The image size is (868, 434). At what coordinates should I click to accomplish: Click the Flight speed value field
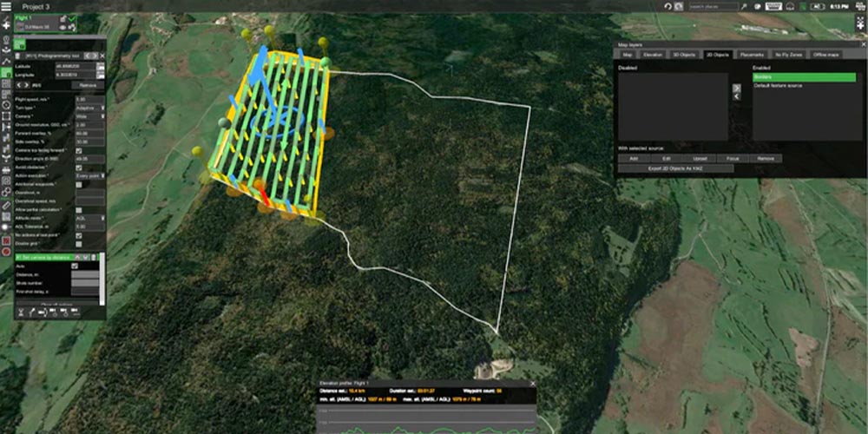point(90,100)
